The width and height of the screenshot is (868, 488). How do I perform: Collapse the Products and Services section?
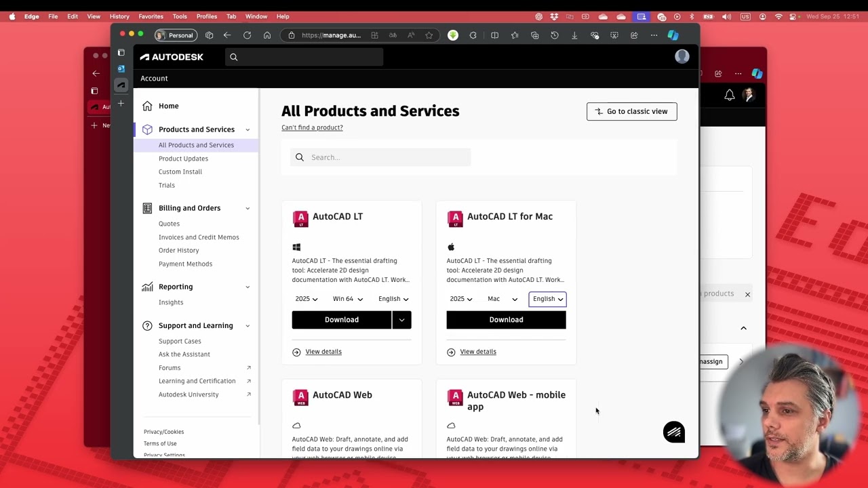pos(248,129)
